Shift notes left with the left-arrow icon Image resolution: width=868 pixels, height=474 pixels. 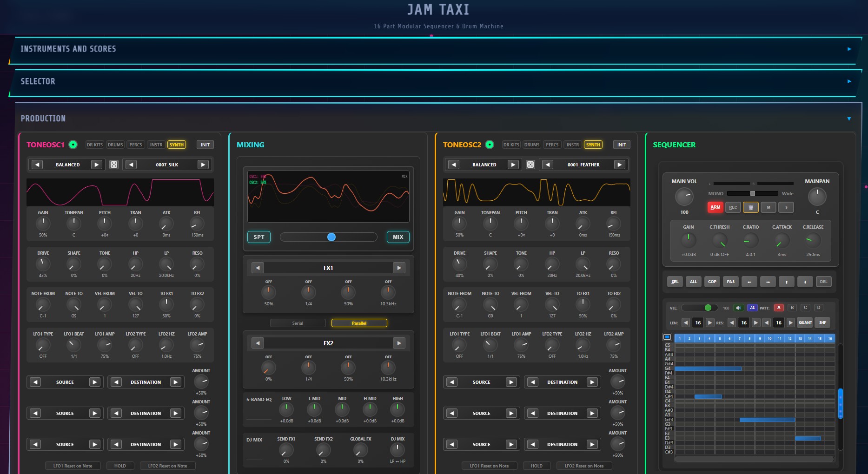click(749, 282)
